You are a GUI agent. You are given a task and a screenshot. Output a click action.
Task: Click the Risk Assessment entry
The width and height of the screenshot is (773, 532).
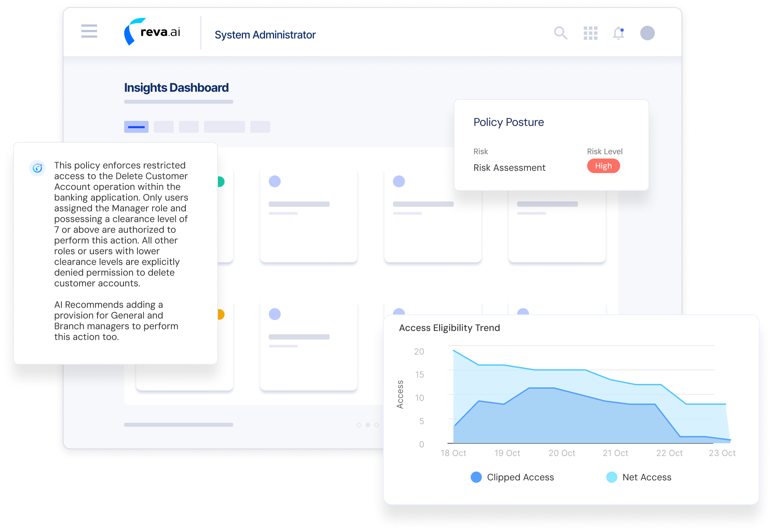[x=509, y=168]
